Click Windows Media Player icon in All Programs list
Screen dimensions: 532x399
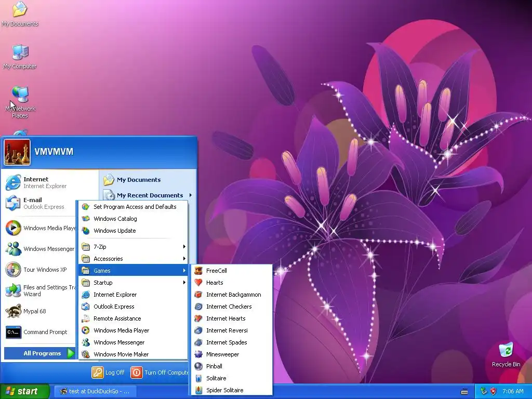86,330
